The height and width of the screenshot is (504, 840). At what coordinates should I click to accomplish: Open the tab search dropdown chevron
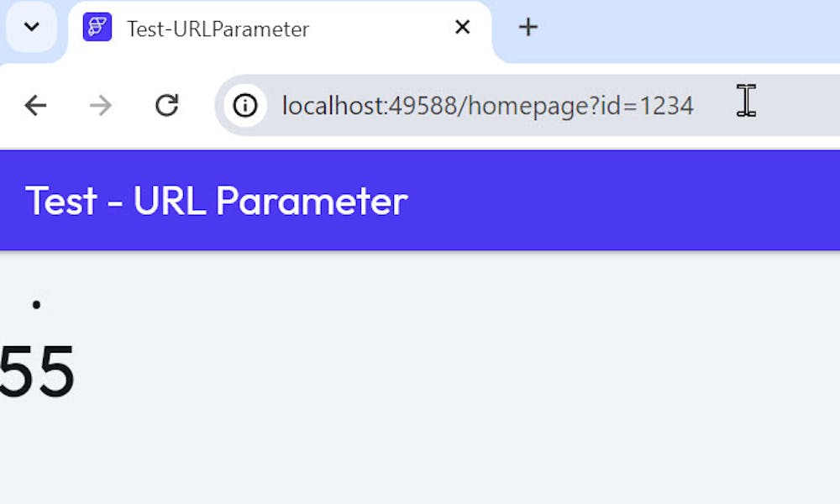click(x=31, y=27)
